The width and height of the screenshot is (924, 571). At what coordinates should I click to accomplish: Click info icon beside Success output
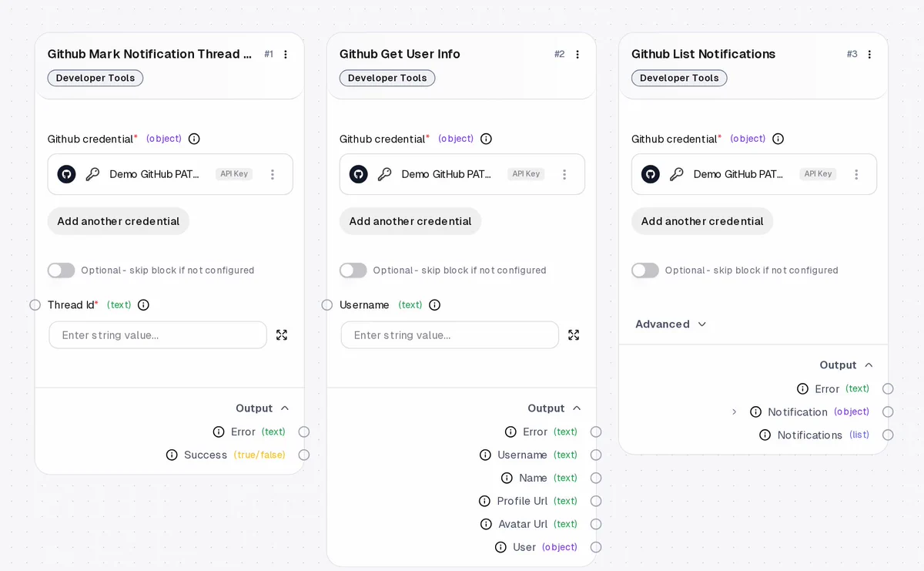coord(172,455)
